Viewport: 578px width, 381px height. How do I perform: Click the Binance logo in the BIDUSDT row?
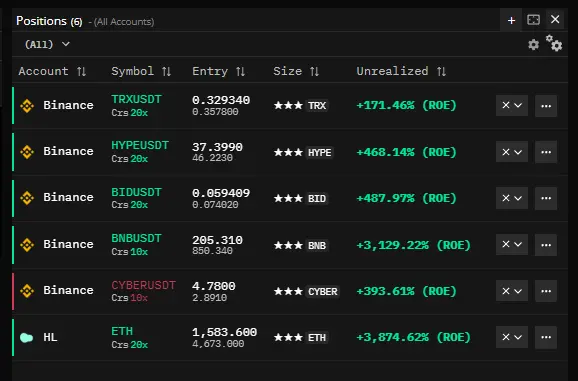(27, 198)
